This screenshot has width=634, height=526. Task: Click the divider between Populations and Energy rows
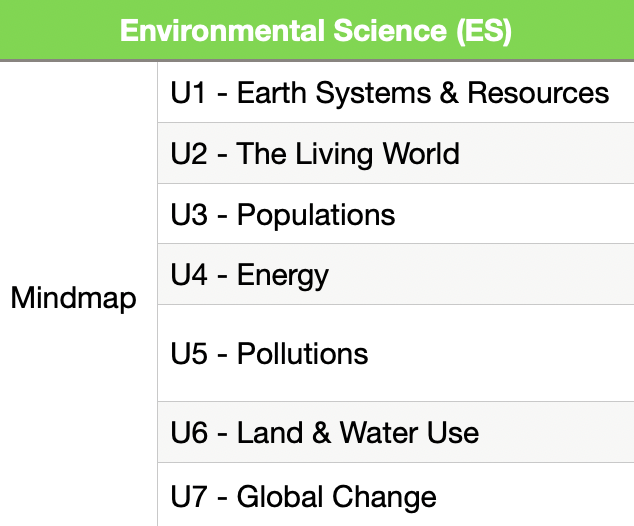(396, 243)
